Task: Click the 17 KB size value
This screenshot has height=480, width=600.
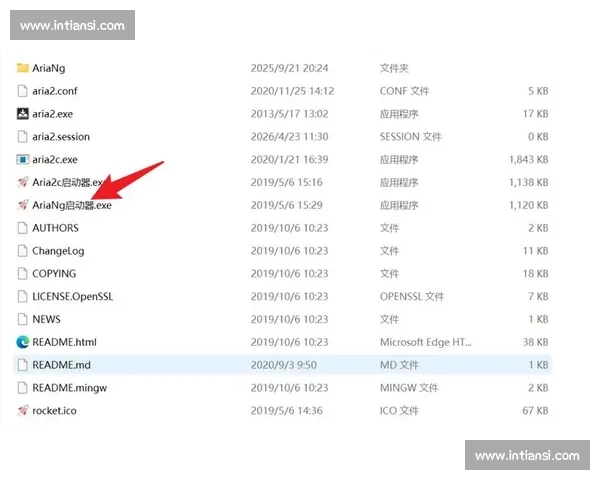Action: [536, 114]
